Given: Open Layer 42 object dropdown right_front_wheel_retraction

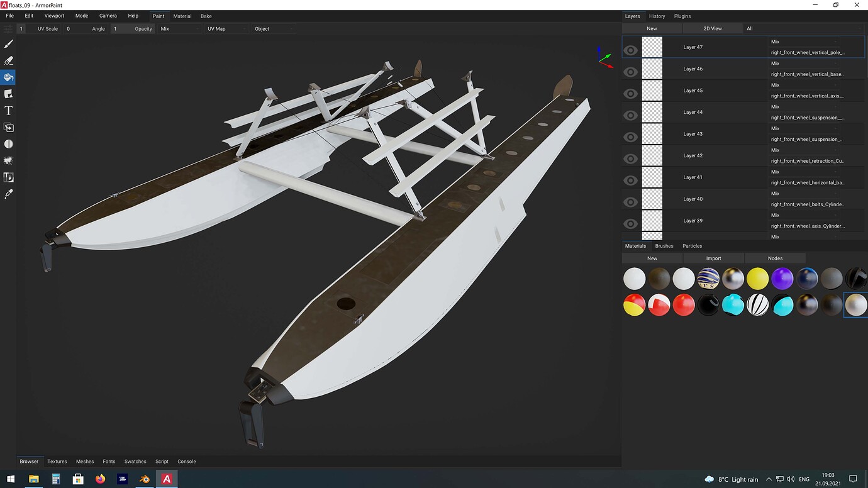Looking at the screenshot, I should (808, 161).
